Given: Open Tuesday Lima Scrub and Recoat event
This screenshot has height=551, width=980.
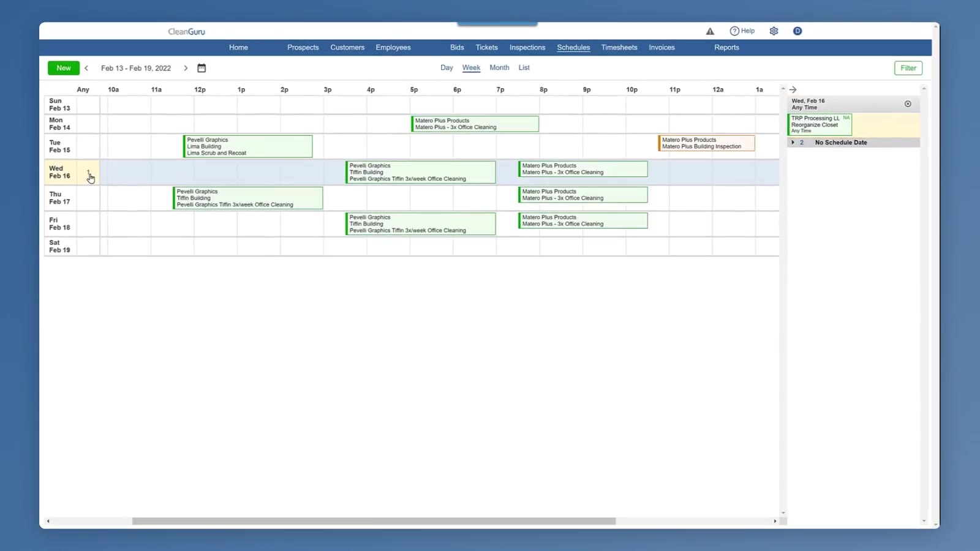Looking at the screenshot, I should pyautogui.click(x=247, y=146).
